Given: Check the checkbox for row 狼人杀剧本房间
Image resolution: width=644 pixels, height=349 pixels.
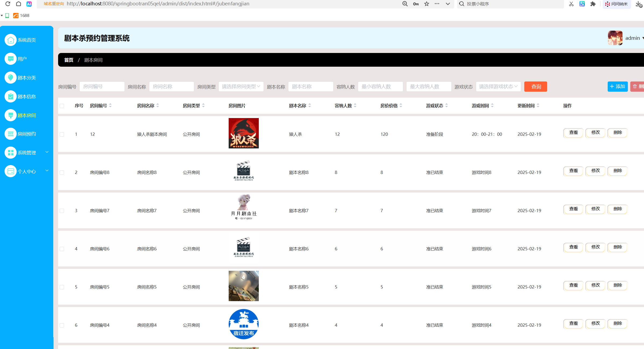Looking at the screenshot, I should [62, 134].
